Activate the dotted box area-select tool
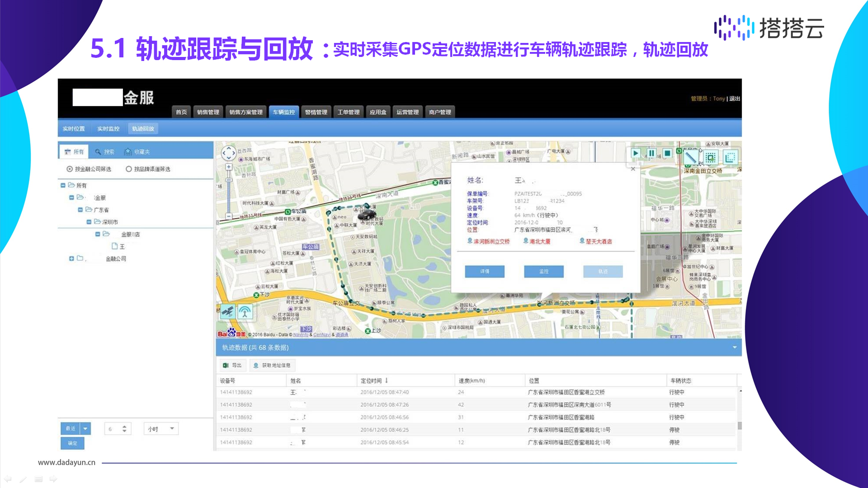868x488 pixels. 711,157
